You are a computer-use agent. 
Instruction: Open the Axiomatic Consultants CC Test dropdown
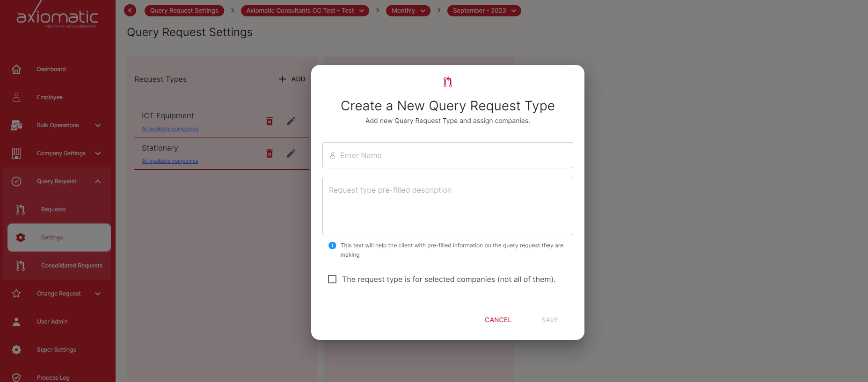(305, 10)
